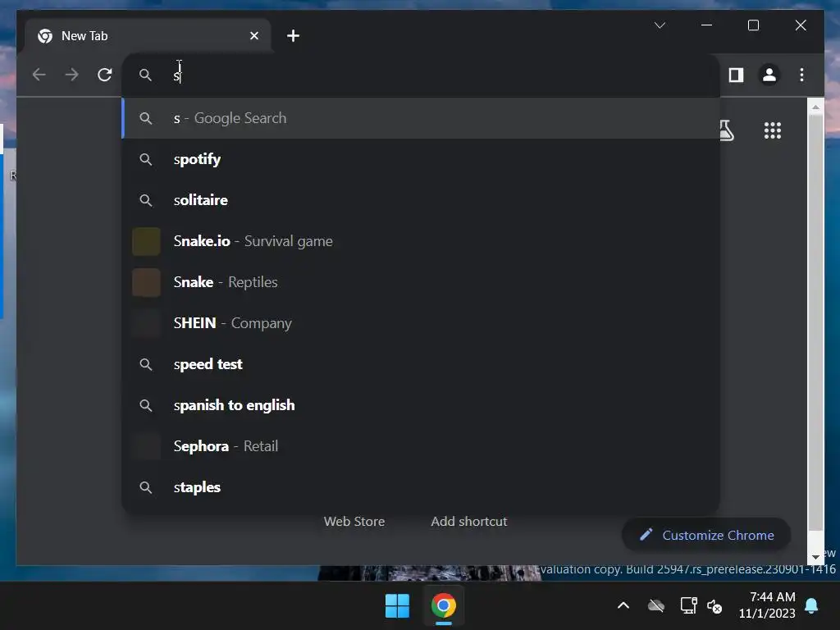Click the Search Labs flask icon
Viewport: 840px width, 630px height.
[x=727, y=130]
